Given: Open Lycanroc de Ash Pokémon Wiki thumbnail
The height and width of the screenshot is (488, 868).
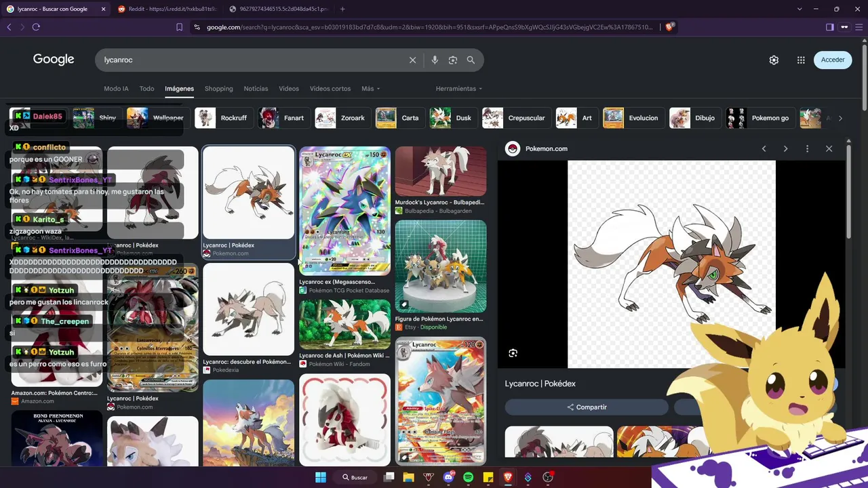Looking at the screenshot, I should pyautogui.click(x=345, y=325).
